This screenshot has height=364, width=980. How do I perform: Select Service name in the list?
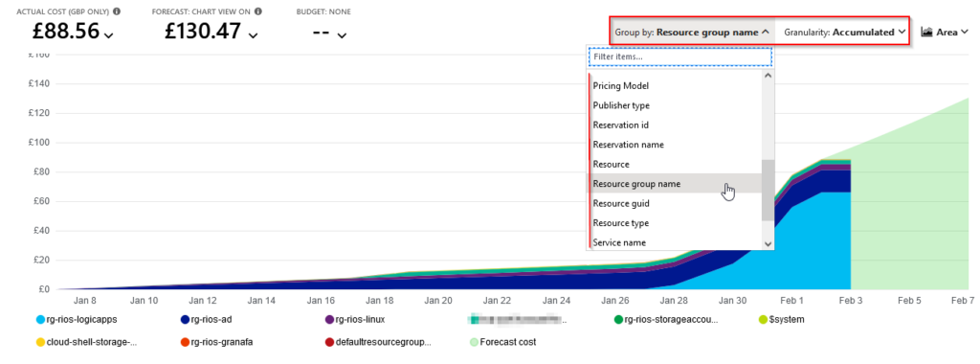click(674, 242)
